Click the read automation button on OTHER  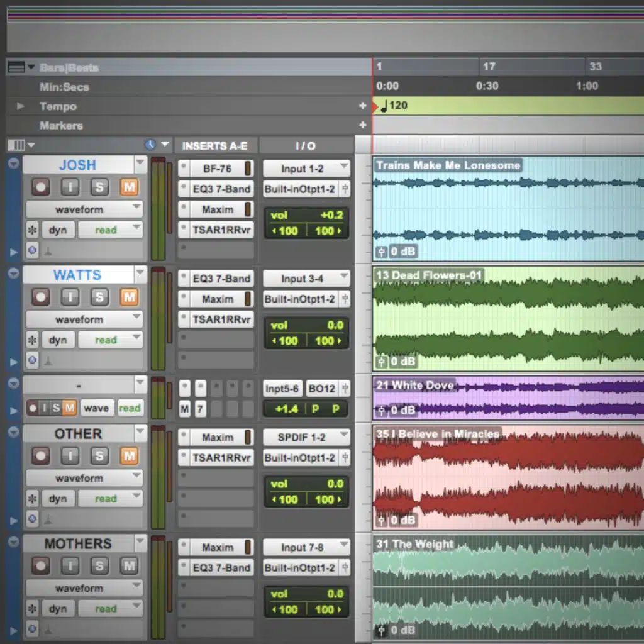pyautogui.click(x=109, y=499)
